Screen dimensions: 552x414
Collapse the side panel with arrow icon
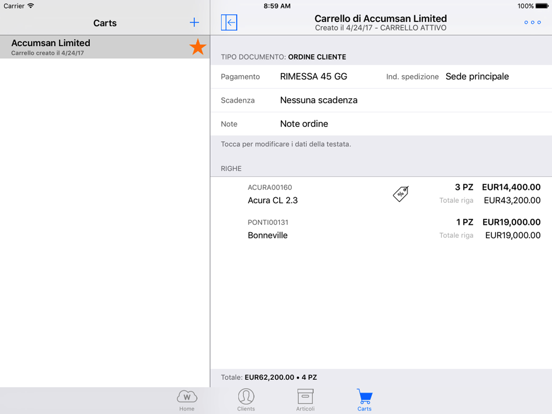(x=229, y=23)
